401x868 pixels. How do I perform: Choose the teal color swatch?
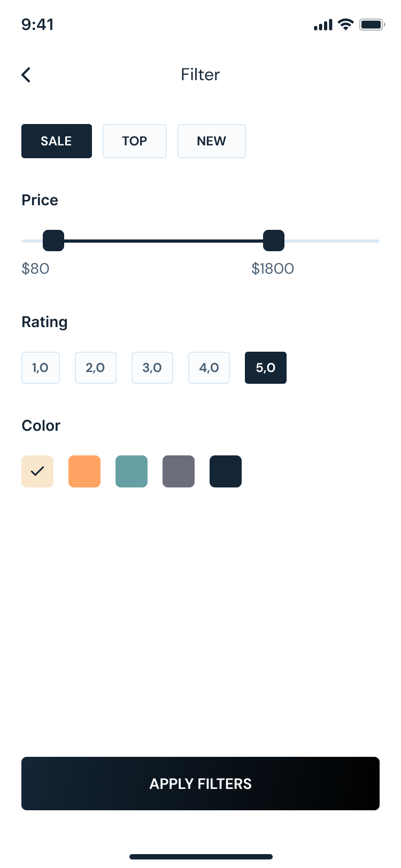132,471
